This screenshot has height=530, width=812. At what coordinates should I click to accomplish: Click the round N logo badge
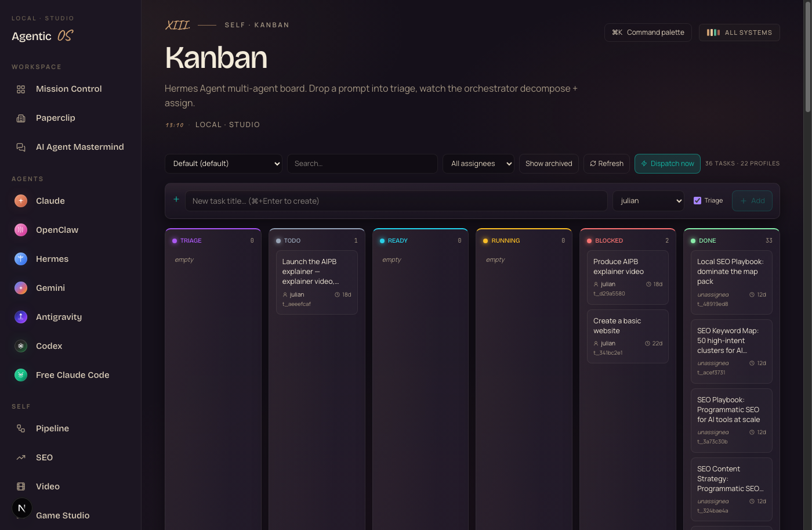coord(22,508)
